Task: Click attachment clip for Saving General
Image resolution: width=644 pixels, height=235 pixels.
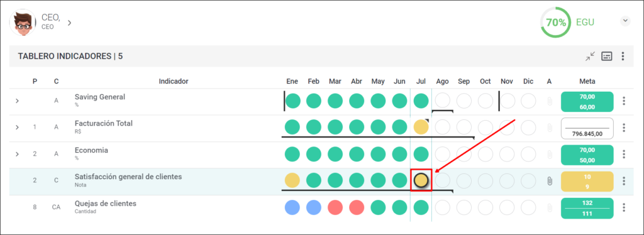Action: click(x=550, y=101)
